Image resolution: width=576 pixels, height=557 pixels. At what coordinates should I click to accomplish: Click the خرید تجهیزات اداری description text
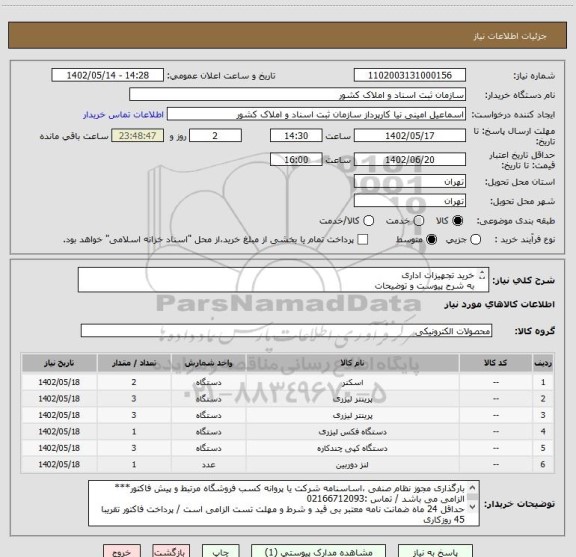pyautogui.click(x=438, y=275)
